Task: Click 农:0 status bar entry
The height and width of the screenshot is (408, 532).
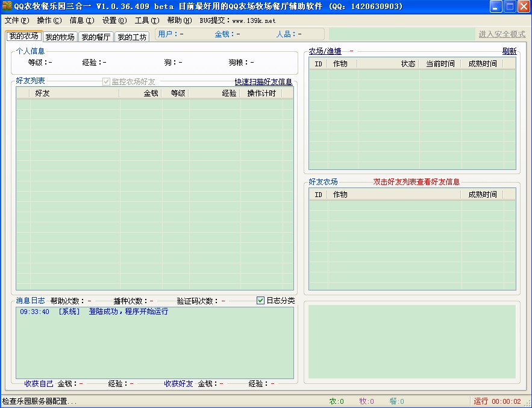Action: click(337, 401)
